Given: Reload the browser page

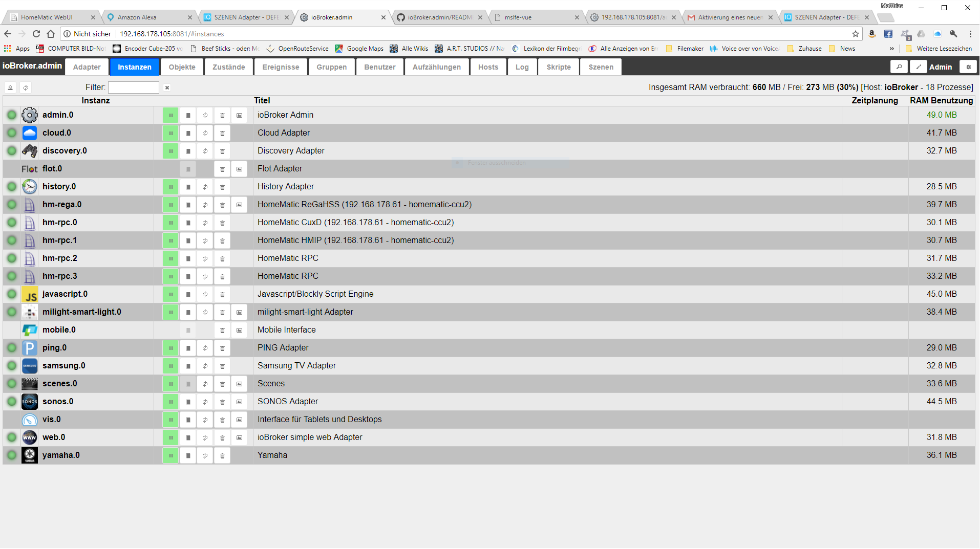Looking at the screenshot, I should point(36,34).
